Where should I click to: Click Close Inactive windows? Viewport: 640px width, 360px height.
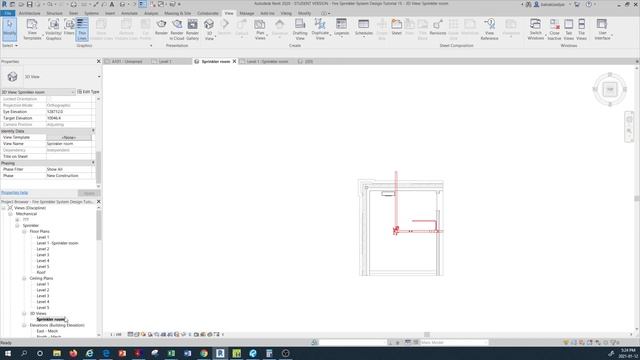click(x=554, y=29)
